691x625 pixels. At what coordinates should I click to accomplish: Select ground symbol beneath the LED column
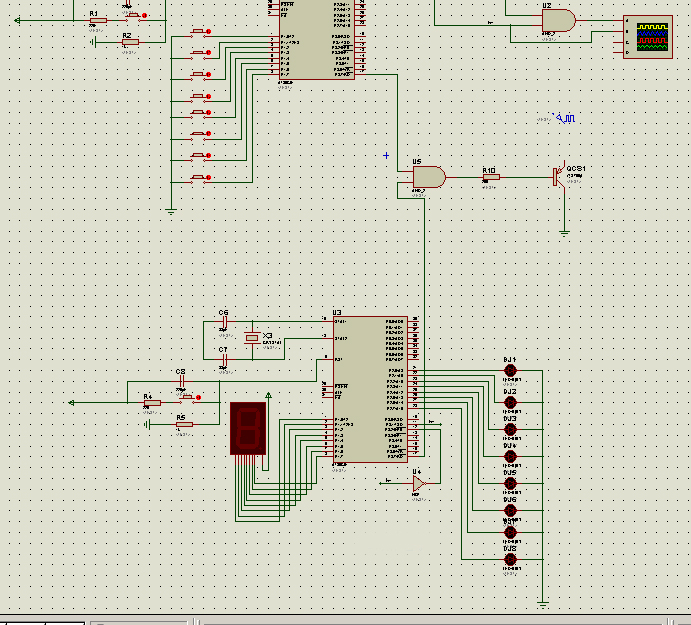click(543, 605)
